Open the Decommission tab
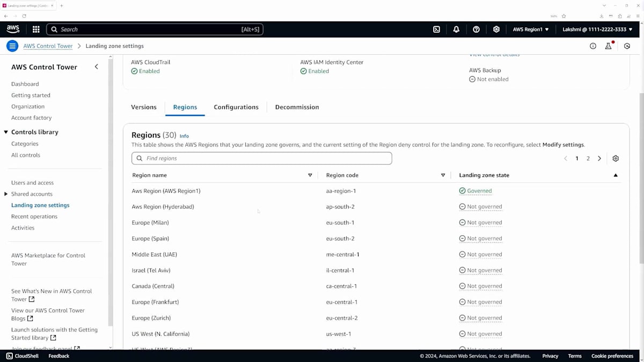Image resolution: width=644 pixels, height=362 pixels. [297, 107]
